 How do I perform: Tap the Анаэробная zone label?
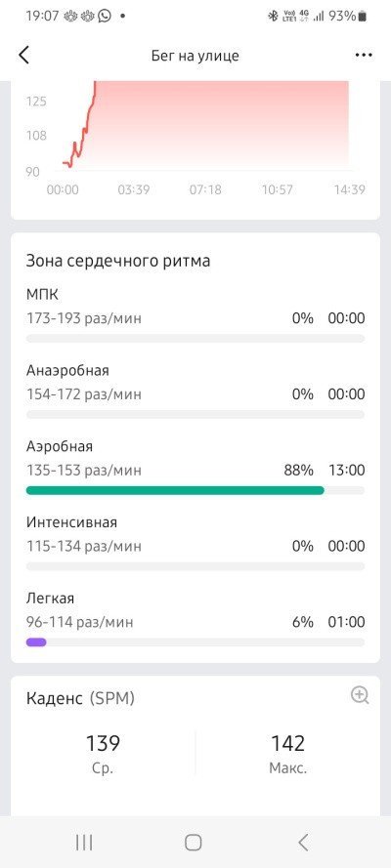pos(67,370)
